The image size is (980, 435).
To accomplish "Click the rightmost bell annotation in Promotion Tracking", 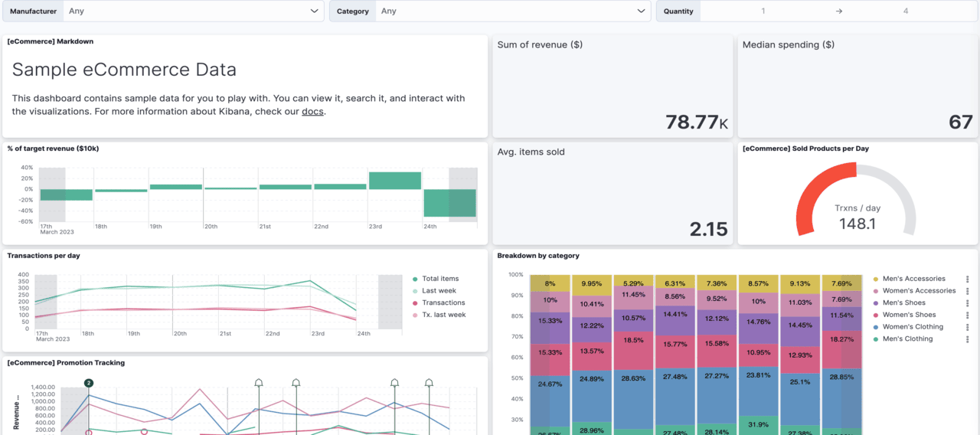I will (429, 383).
